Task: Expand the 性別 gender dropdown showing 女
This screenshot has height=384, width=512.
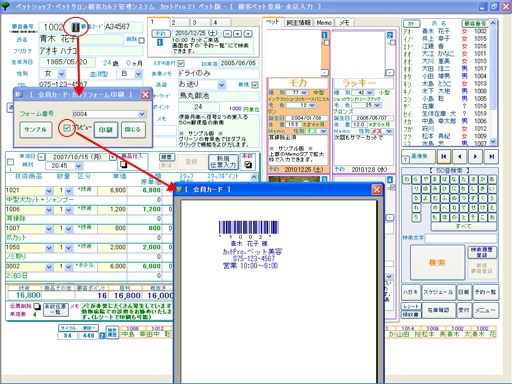Action: (x=62, y=74)
